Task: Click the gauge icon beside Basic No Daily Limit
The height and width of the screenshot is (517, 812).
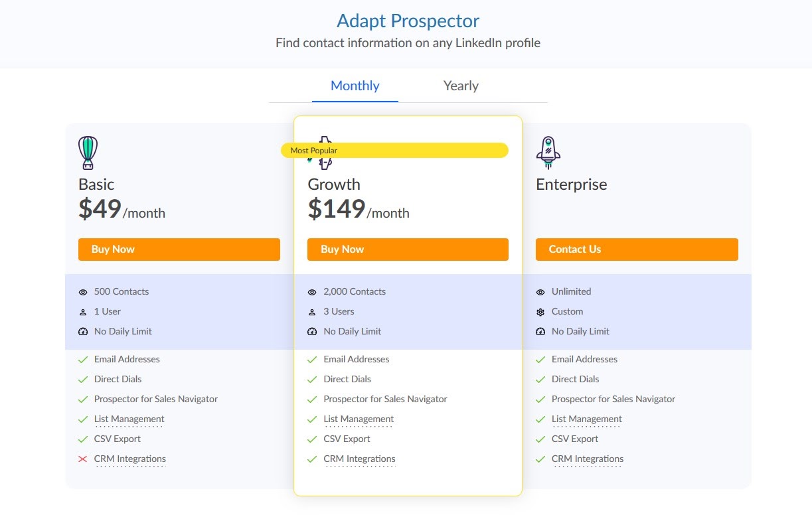Action: [83, 332]
